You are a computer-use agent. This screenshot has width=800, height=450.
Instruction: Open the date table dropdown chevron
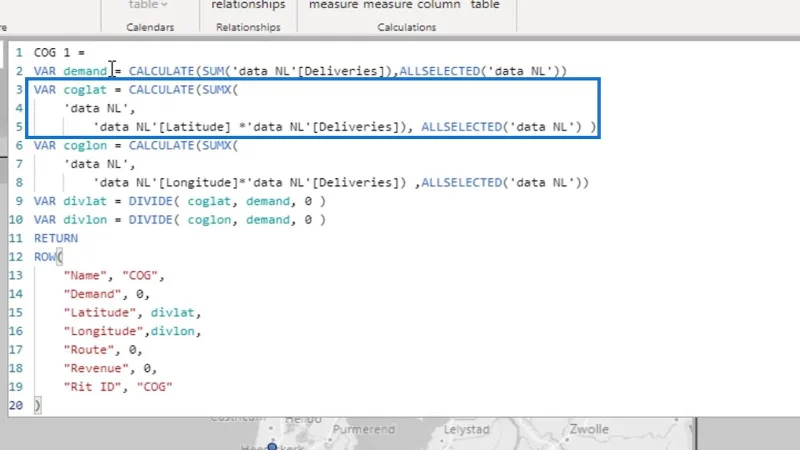coord(164,5)
